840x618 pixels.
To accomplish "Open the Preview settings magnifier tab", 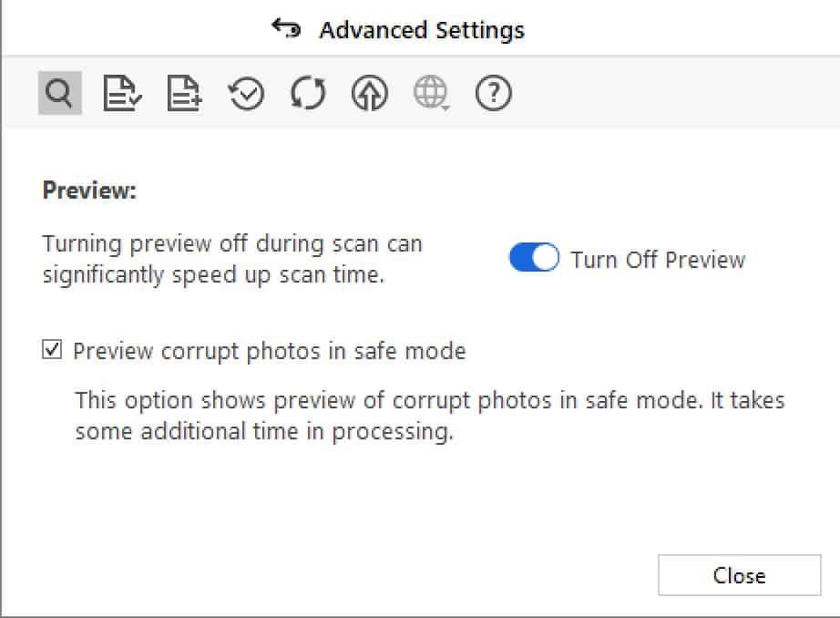I will pyautogui.click(x=59, y=93).
